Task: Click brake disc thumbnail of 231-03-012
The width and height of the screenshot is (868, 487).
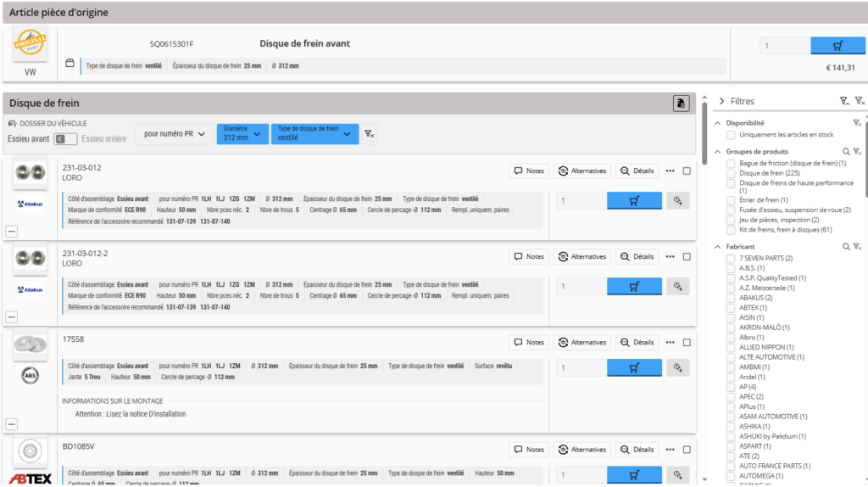Action: click(30, 172)
